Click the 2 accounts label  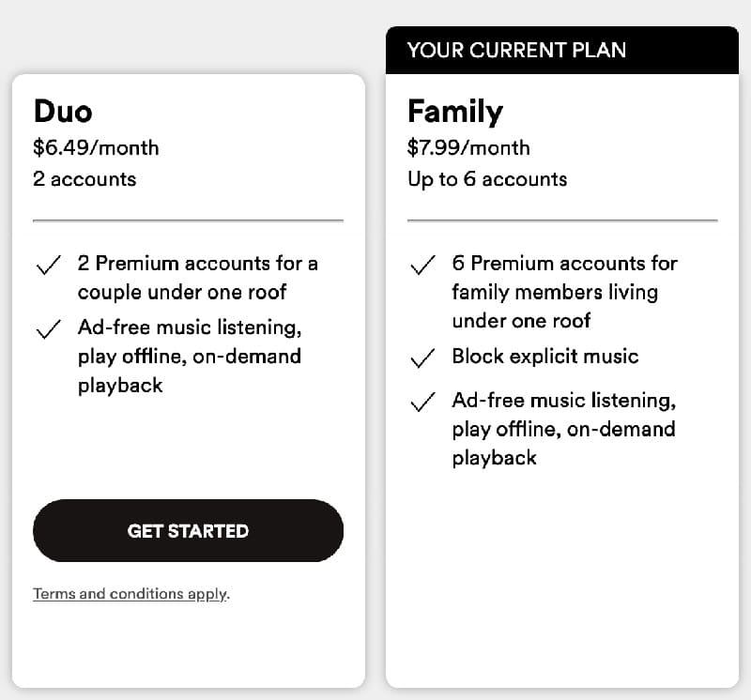[x=84, y=179]
